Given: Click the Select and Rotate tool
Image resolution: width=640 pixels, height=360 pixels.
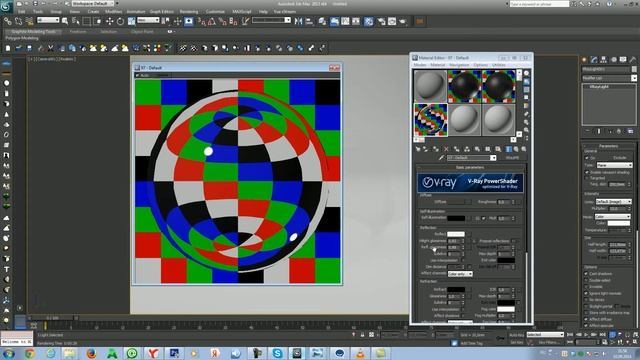Looking at the screenshot, I should pyautogui.click(x=120, y=21).
